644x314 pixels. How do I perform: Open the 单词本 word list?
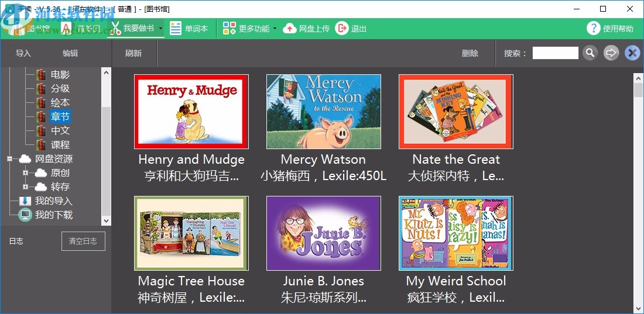click(x=189, y=28)
